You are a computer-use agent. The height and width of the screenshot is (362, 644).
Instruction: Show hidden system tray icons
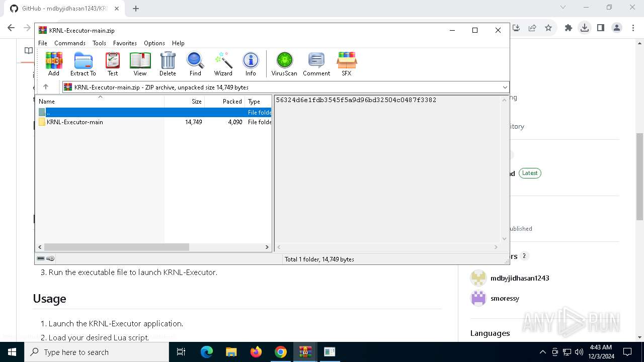coord(542,352)
